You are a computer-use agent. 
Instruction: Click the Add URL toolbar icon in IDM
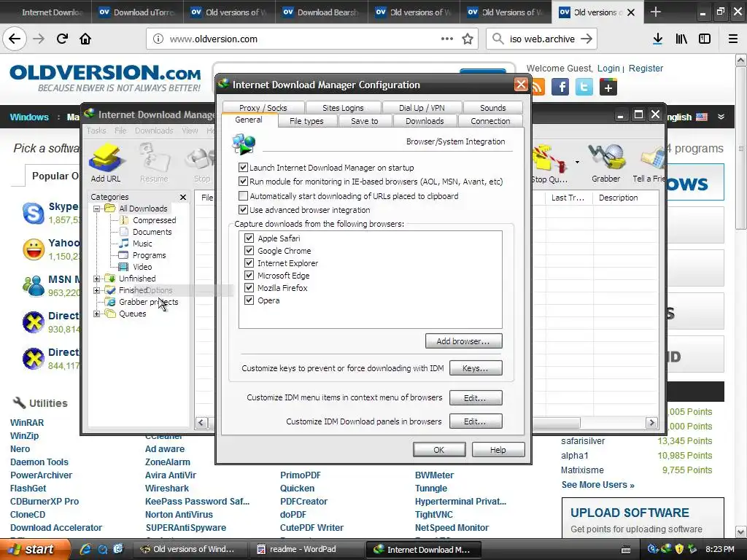coord(106,163)
